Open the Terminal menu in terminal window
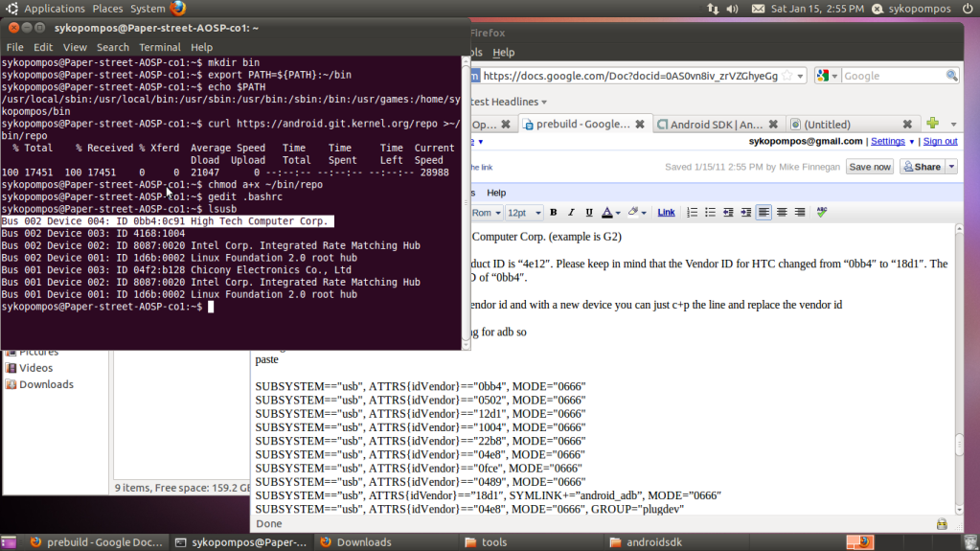Screen dimensions: 980x551 159,48
